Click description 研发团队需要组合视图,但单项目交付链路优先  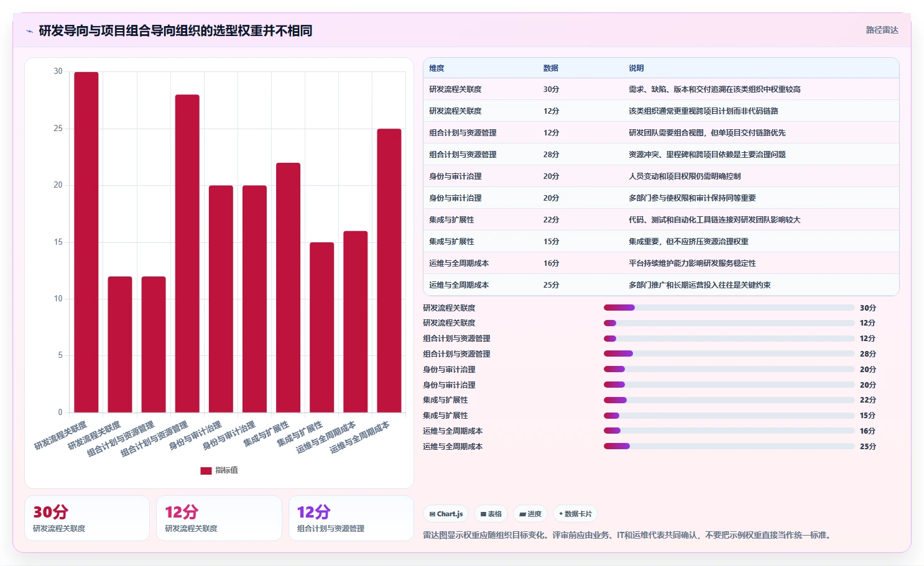[707, 133]
